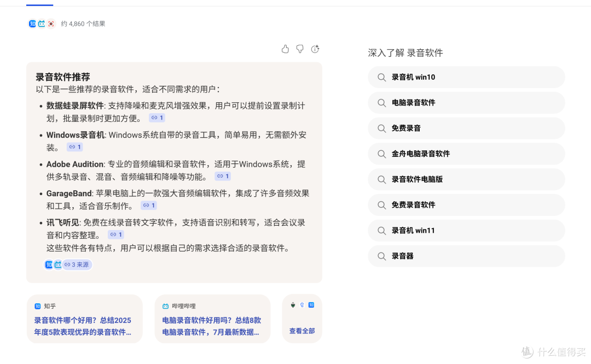This screenshot has height=364, width=591.
Task: Select the active tab with blue underline
Action: coord(39,2)
